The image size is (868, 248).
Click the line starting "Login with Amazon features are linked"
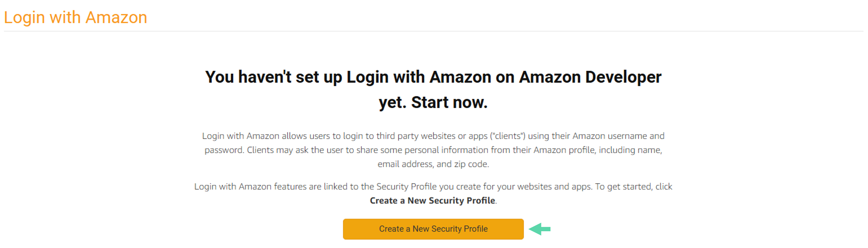pyautogui.click(x=433, y=186)
